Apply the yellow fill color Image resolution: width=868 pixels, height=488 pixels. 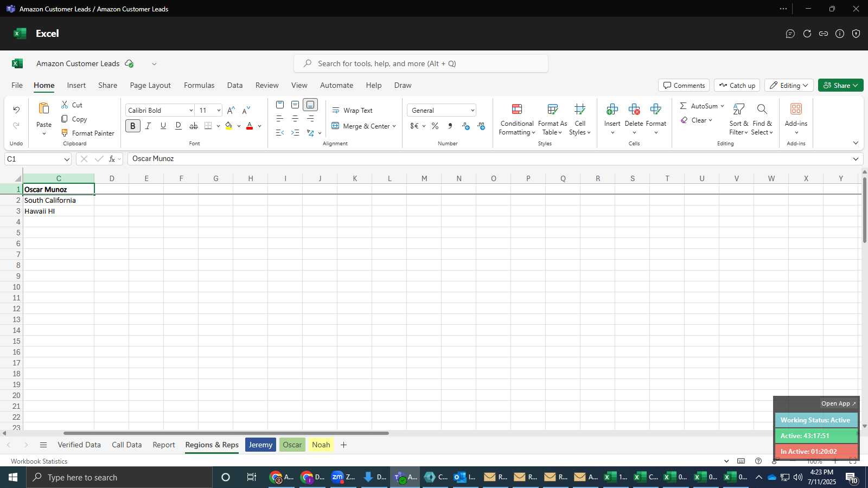coord(228,126)
